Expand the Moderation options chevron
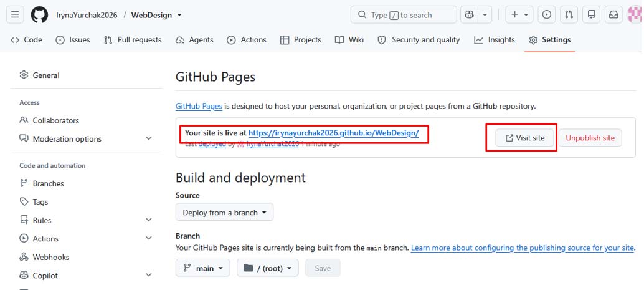The image size is (644, 290). [x=149, y=138]
